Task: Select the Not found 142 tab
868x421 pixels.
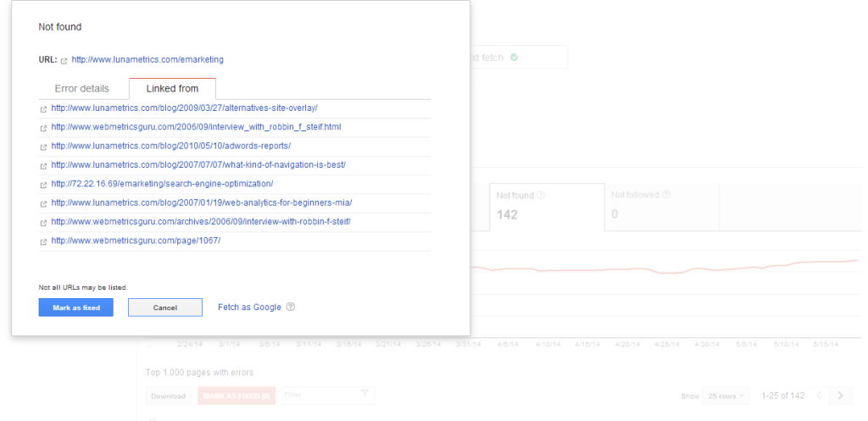Action: (547, 208)
